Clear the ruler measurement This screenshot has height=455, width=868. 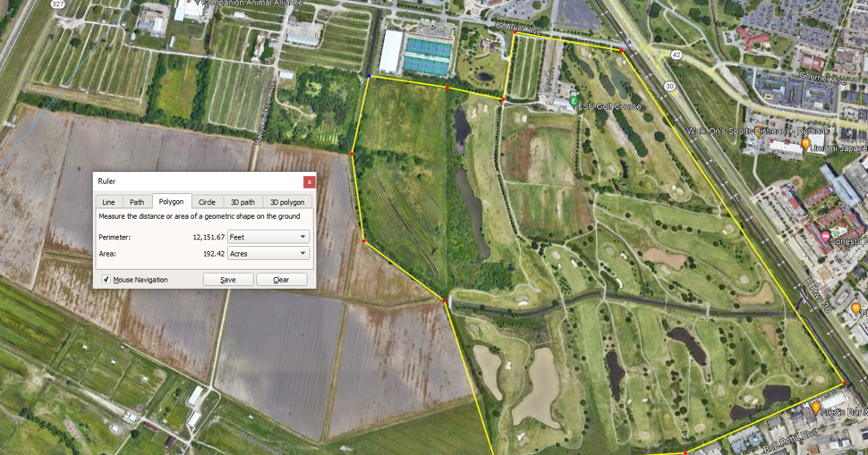[x=281, y=280]
